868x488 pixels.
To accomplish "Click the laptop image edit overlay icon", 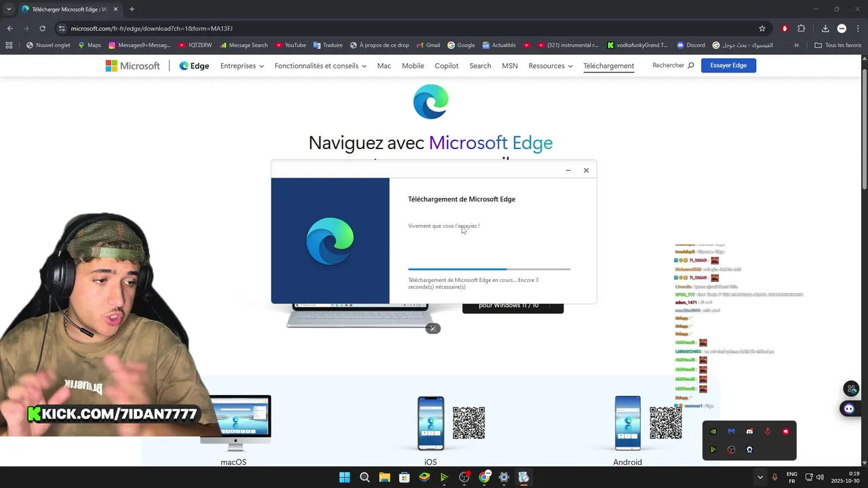I will pyautogui.click(x=433, y=328).
